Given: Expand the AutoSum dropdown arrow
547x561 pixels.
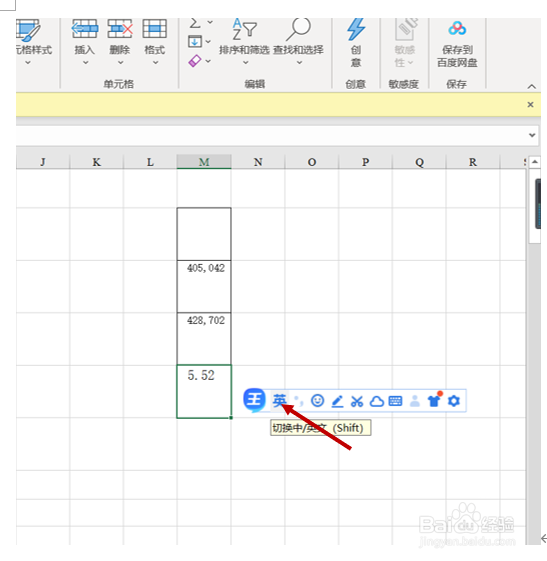Looking at the screenshot, I should point(210,23).
